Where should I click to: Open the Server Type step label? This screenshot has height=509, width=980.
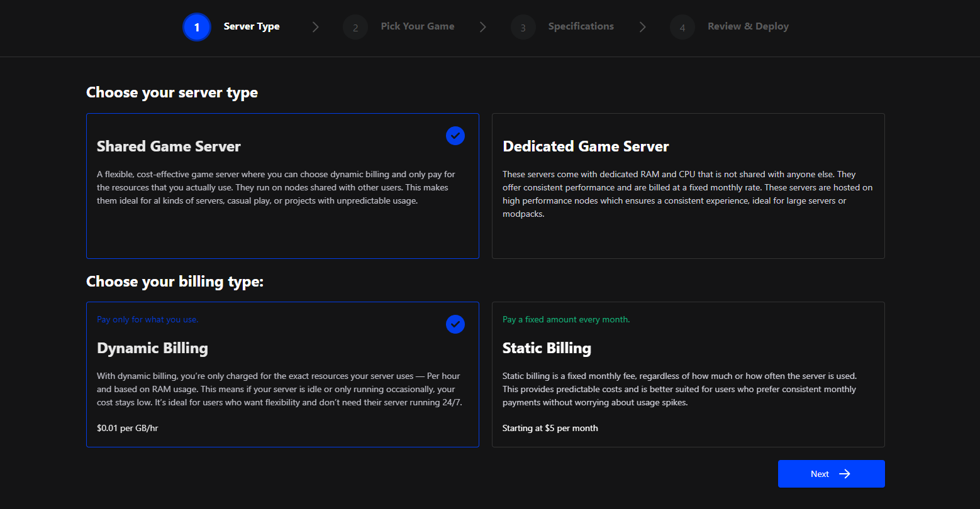click(x=252, y=26)
